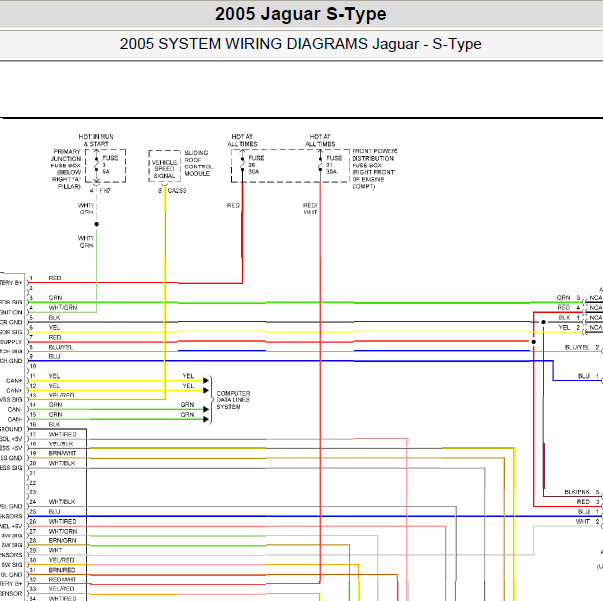The width and height of the screenshot is (603, 601).
Task: Click the pin 14 'GRN' wire label
Action: click(55, 405)
